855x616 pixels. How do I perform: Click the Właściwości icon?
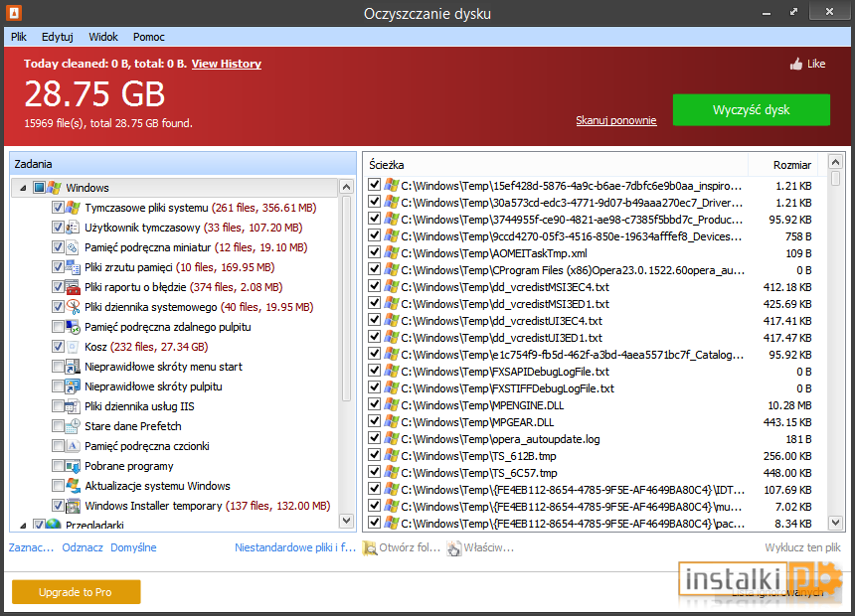pos(453,547)
